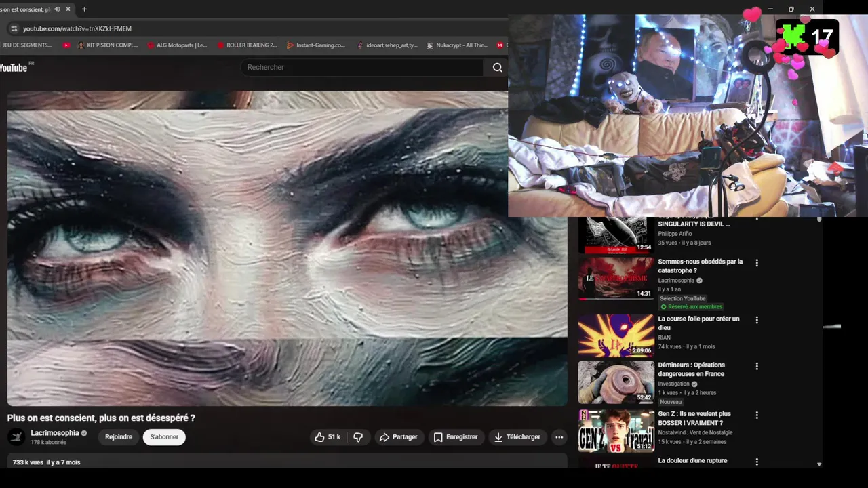Open the Lacrimosophia channel name link

(x=55, y=433)
